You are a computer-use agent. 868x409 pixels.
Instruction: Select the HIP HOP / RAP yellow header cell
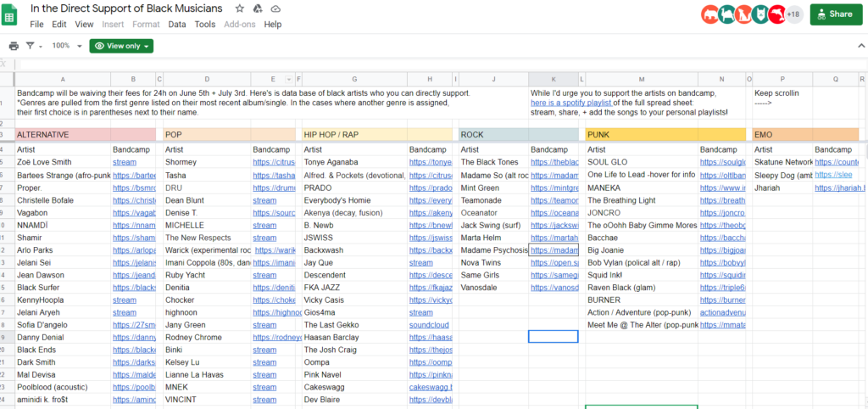[354, 135]
